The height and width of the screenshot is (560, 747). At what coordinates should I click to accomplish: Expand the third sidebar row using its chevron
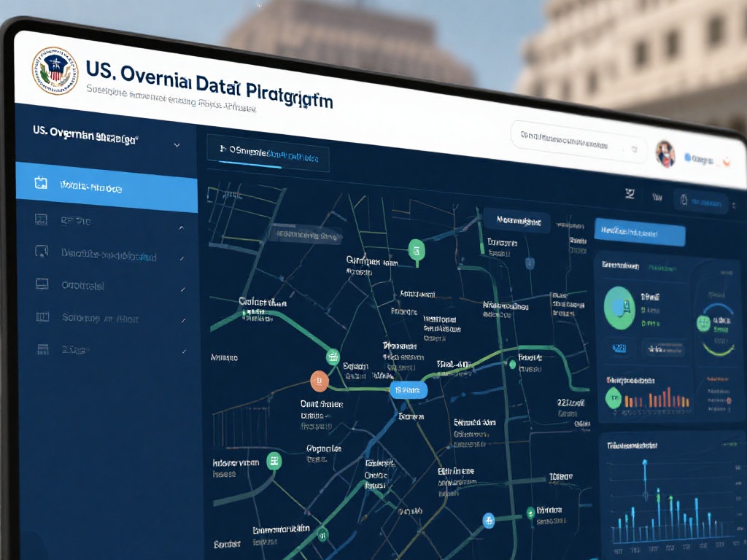coord(182,259)
